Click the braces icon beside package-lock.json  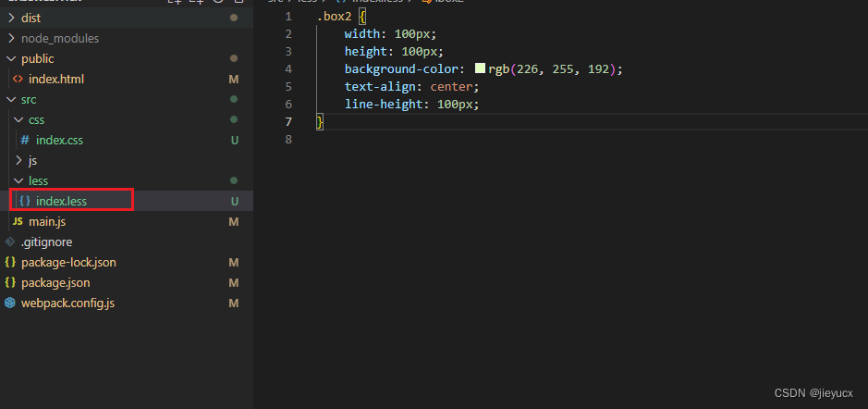click(x=10, y=262)
